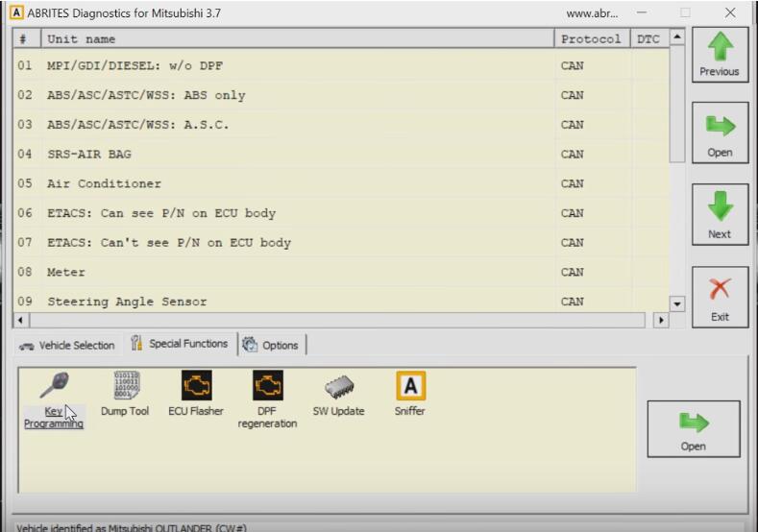Move to the Next unit with green down arrow
Image resolution: width=758 pixels, height=532 pixels.
(x=720, y=214)
